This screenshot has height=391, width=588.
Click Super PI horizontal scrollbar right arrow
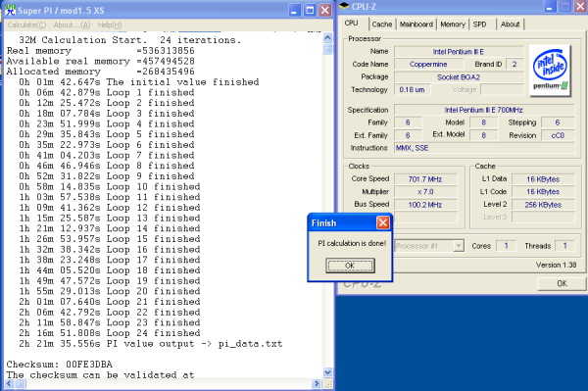pyautogui.click(x=317, y=383)
